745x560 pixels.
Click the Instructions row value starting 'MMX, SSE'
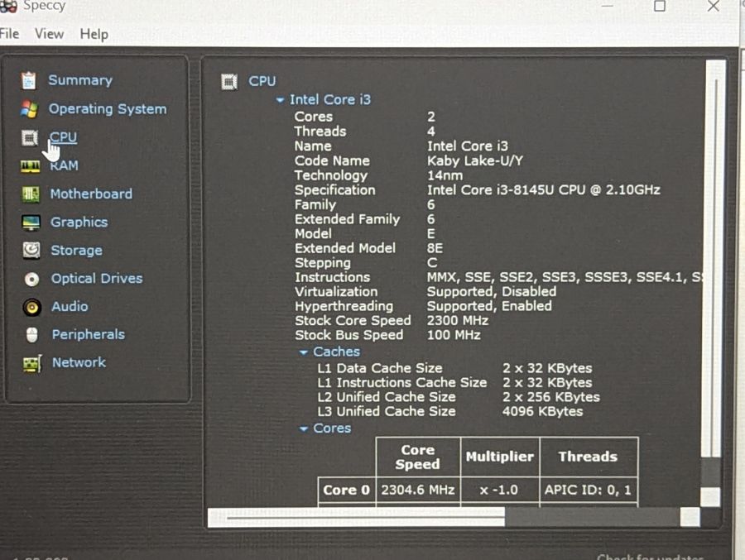(564, 277)
